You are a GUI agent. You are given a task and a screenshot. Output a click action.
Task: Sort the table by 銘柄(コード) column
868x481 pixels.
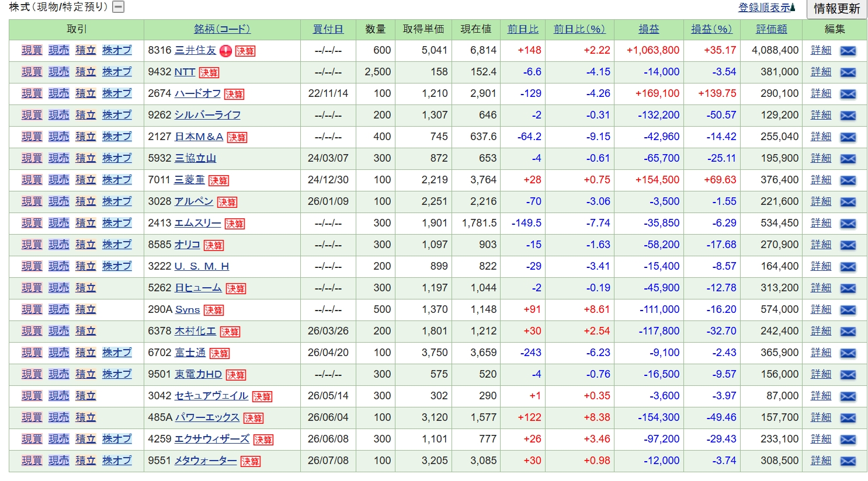(222, 29)
